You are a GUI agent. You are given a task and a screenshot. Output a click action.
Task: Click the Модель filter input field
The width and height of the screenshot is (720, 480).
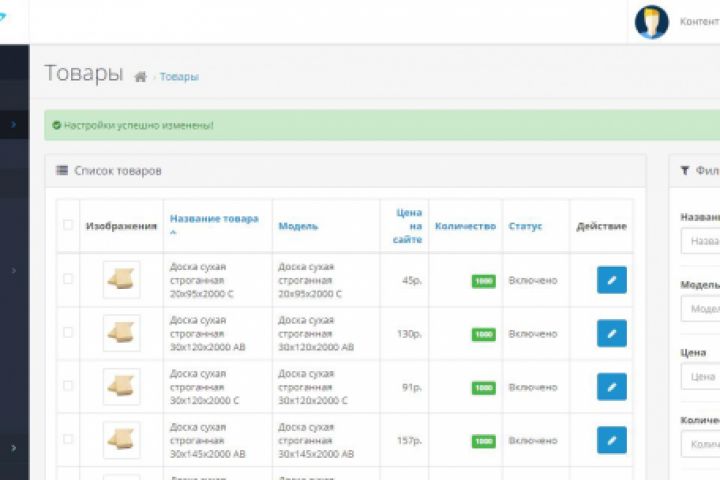pos(701,309)
